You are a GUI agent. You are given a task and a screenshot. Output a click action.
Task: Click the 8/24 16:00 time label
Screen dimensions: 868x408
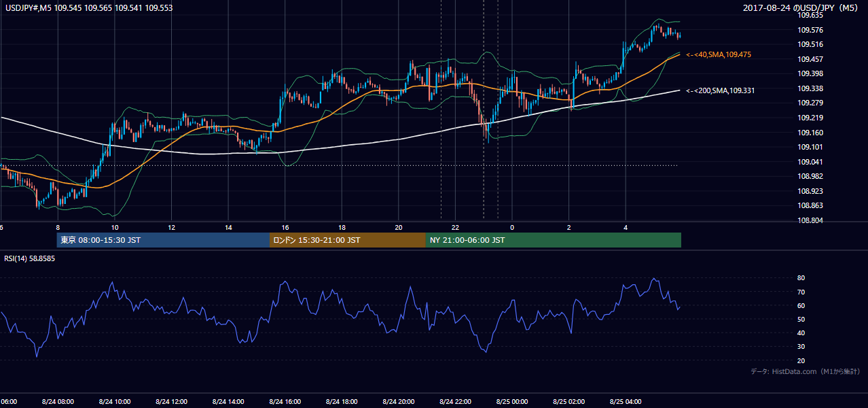285,402
